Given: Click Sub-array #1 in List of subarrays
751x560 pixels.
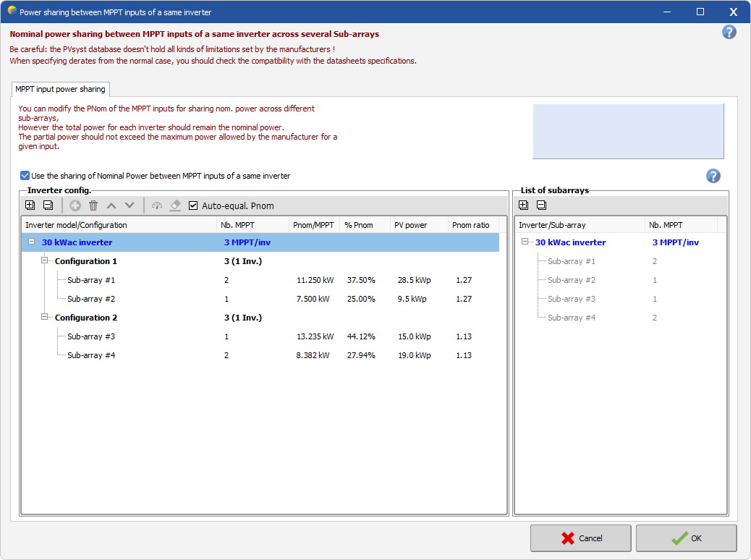Looking at the screenshot, I should 572,261.
